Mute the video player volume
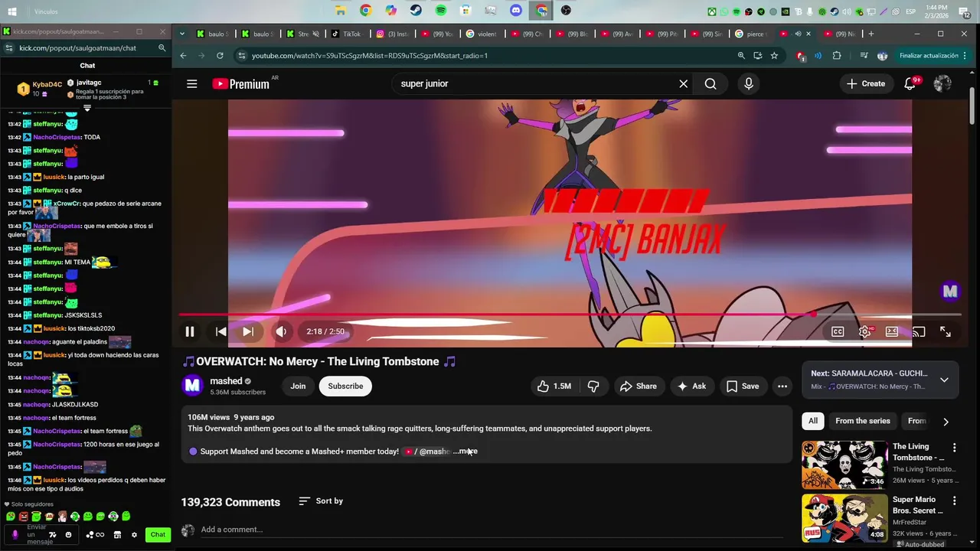 pyautogui.click(x=281, y=331)
